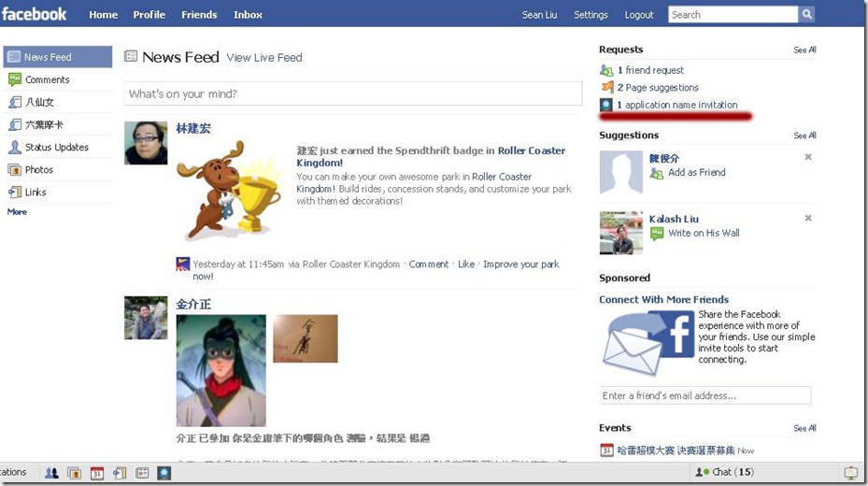This screenshot has width=868, height=486.
Task: Click the facebook logo
Action: 34,14
